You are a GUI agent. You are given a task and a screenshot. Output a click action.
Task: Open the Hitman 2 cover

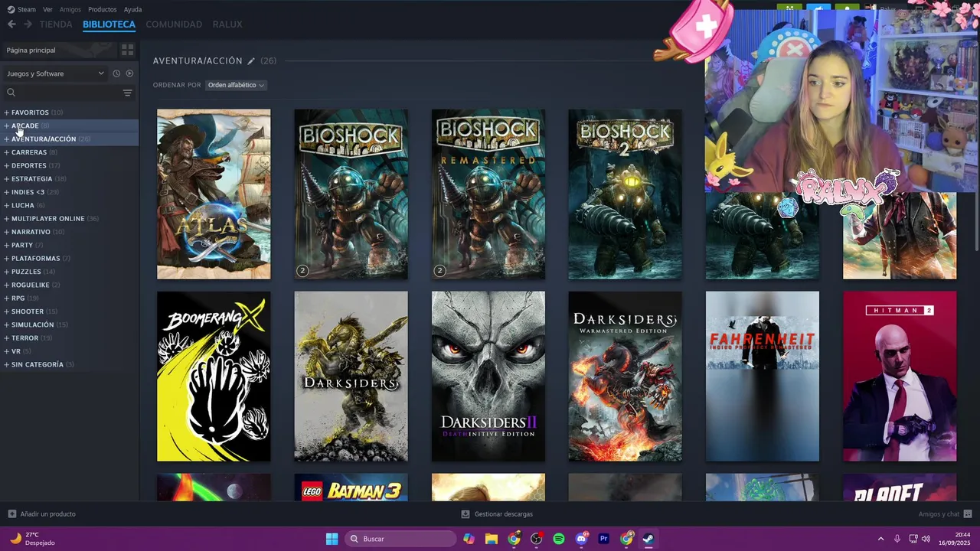coord(900,377)
